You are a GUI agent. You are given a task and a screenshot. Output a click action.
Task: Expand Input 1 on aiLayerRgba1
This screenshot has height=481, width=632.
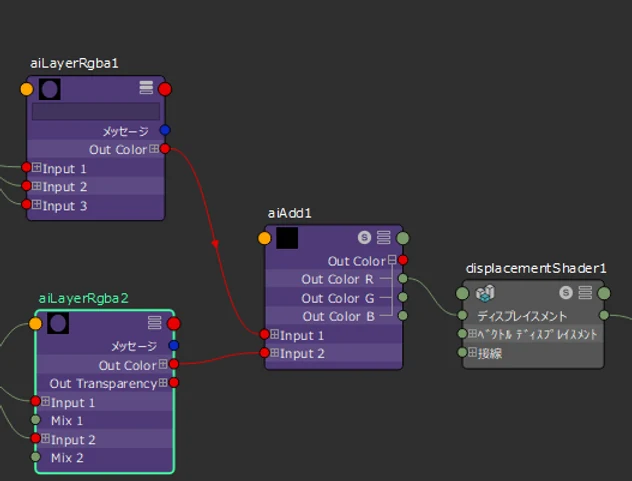pos(37,167)
